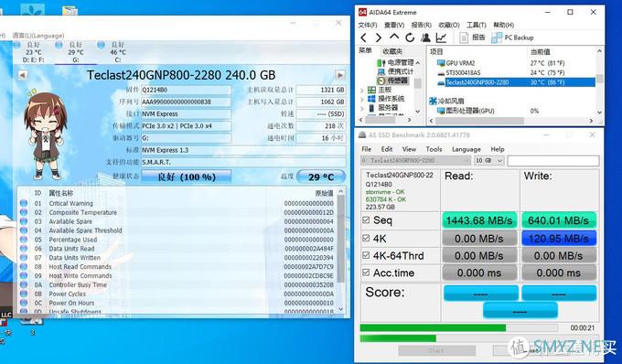The image size is (622, 364).
Task: Open AIDA64 graph chart tool
Action: pos(441,37)
